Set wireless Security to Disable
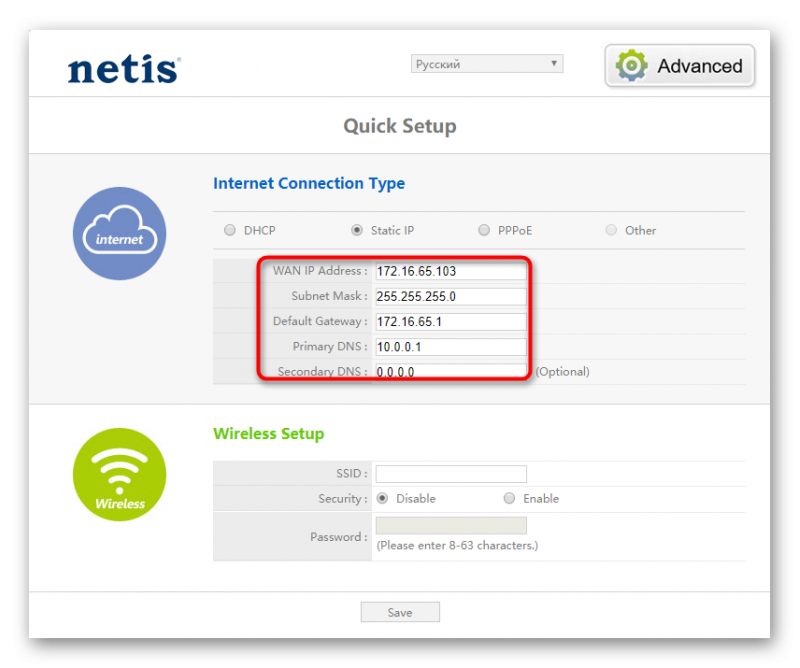The height and width of the screenshot is (668, 800). pos(382,498)
